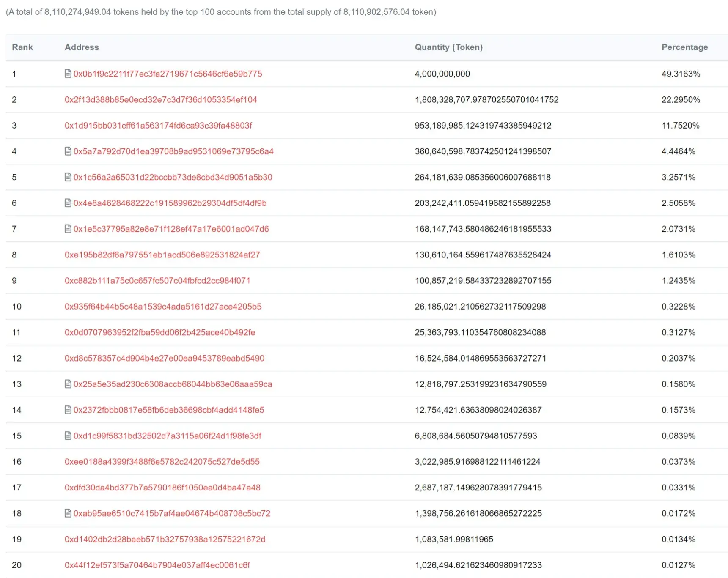
Task: Click contract icon beside address 0x4e8a4628468222c191589962b29304df5df4df9b
Action: [68, 203]
